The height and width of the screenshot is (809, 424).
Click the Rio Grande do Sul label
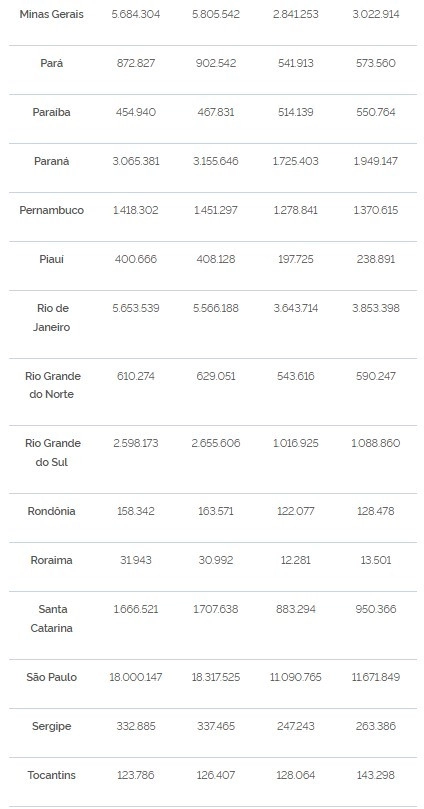point(53,452)
